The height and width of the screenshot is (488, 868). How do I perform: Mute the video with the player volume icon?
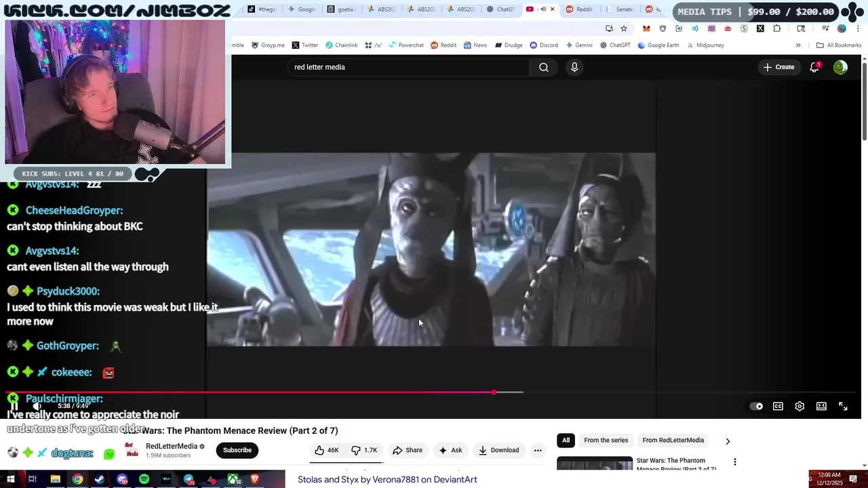pos(37,406)
